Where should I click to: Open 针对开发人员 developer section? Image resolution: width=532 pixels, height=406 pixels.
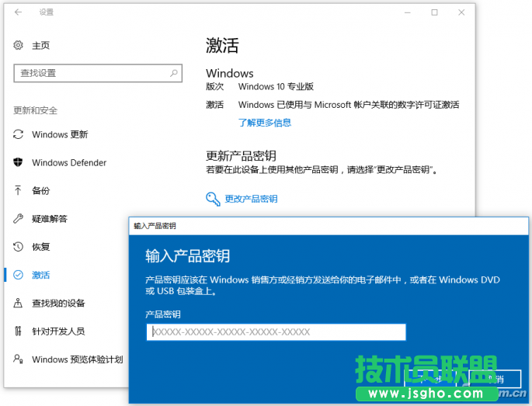58,331
